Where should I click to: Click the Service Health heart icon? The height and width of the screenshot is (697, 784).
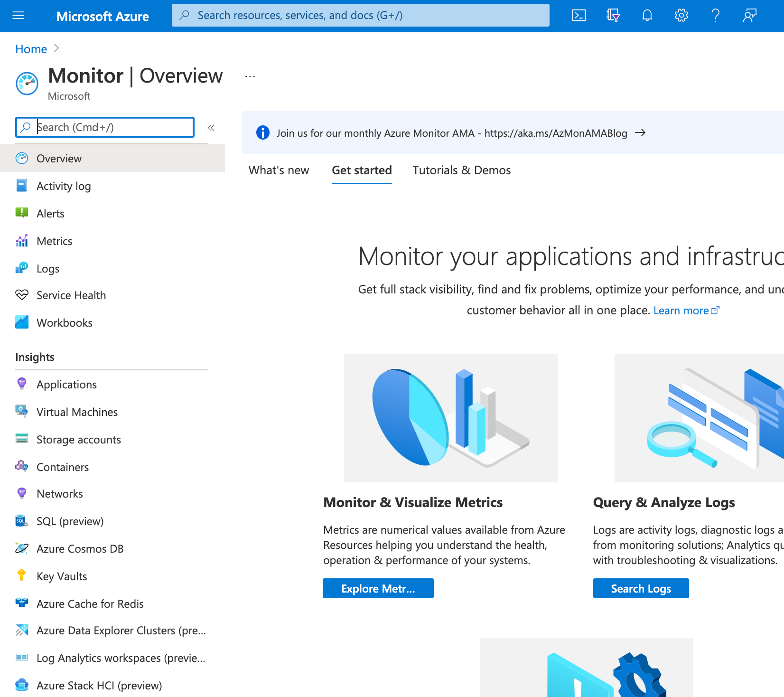pos(22,295)
